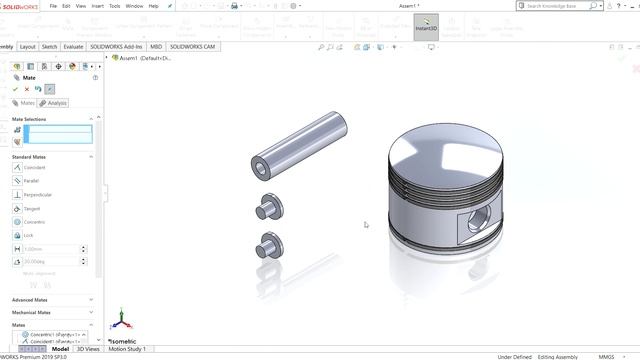Collapse the Standard Mates section

(91, 157)
